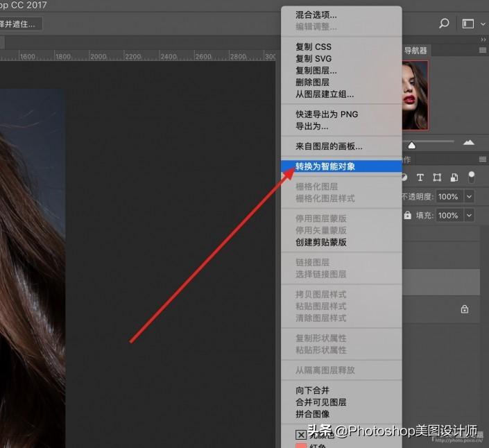Select the No Color X swatch option
Screen dimensions: 489x448
[x=301, y=435]
